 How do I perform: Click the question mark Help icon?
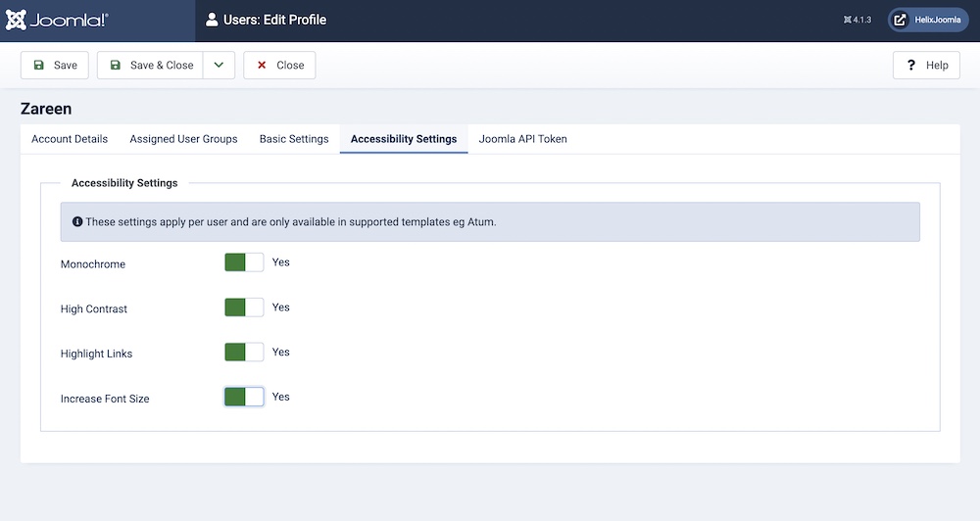911,66
